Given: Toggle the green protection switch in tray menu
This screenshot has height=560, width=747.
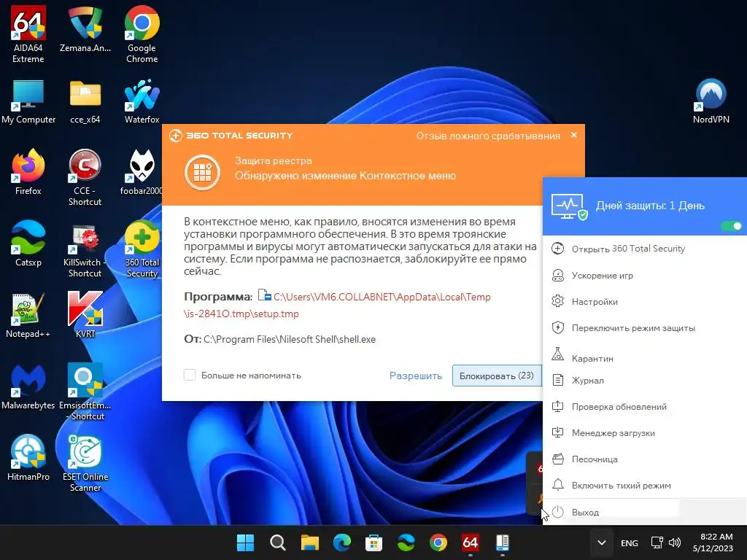Looking at the screenshot, I should 731,226.
